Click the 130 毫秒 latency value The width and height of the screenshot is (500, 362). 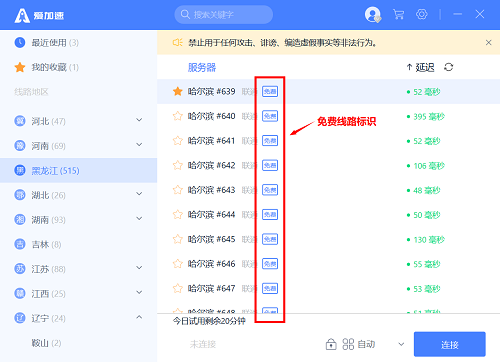429,239
